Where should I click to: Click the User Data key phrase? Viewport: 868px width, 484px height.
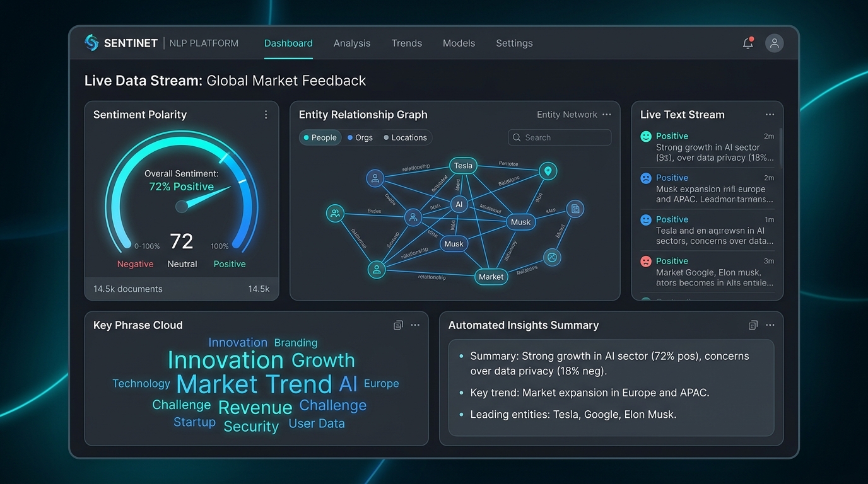pyautogui.click(x=317, y=423)
